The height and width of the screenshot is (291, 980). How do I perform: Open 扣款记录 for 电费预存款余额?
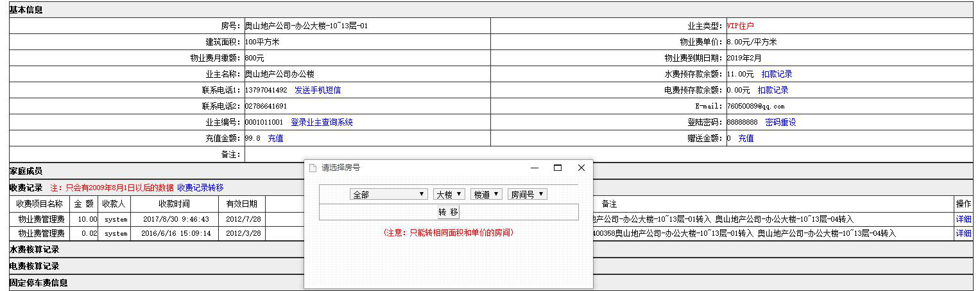(x=773, y=90)
